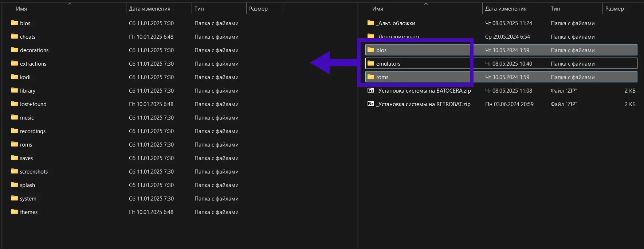The image size is (644, 249).
Task: Sort right pane by Имя column
Action: [x=378, y=8]
